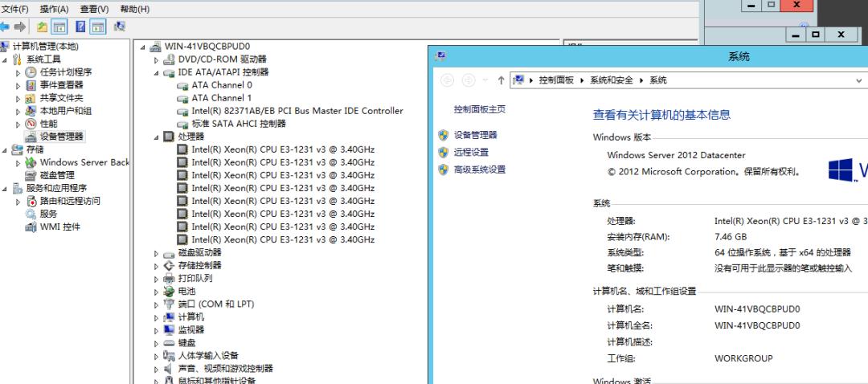
Task: Click 声音、视频和游戏控制器 speaker icon
Action: (169, 369)
